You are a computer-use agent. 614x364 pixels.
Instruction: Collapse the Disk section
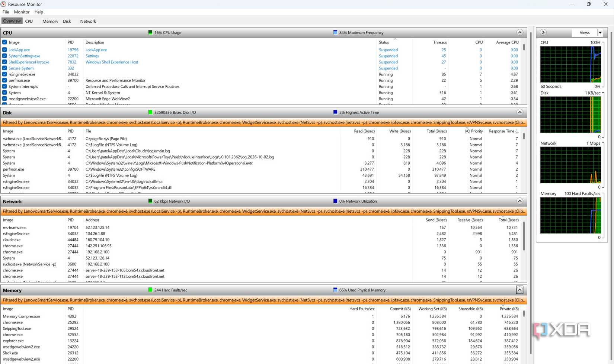(x=520, y=112)
